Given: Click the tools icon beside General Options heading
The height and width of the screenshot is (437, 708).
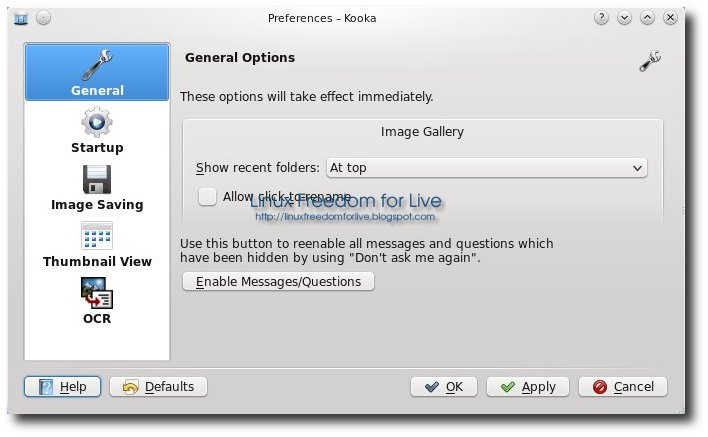Looking at the screenshot, I should (650, 61).
